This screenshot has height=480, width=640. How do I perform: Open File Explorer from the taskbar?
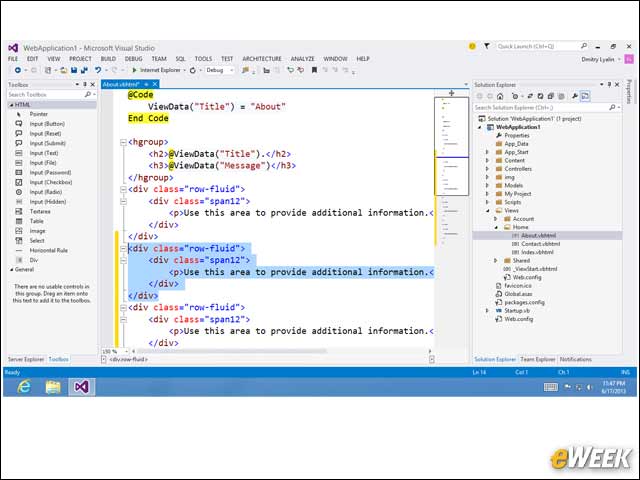click(x=53, y=386)
